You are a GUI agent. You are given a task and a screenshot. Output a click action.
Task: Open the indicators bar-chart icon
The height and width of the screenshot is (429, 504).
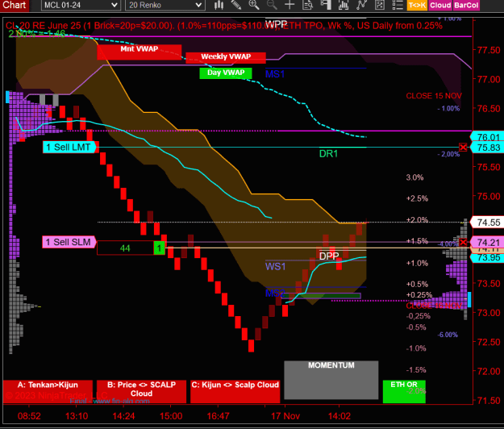(x=344, y=5)
